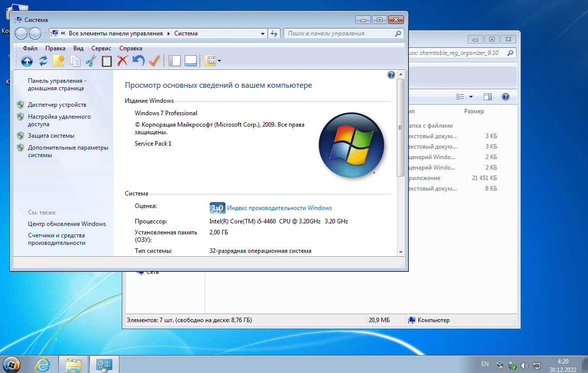Click the address bar refresh button
588x373 pixels.
tap(274, 34)
